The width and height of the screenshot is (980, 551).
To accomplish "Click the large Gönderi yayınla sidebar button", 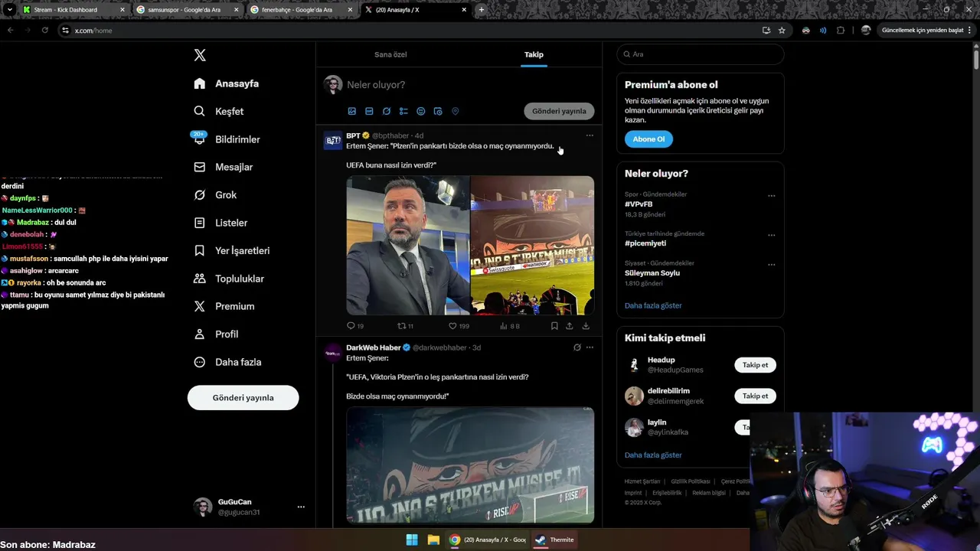I will click(243, 398).
